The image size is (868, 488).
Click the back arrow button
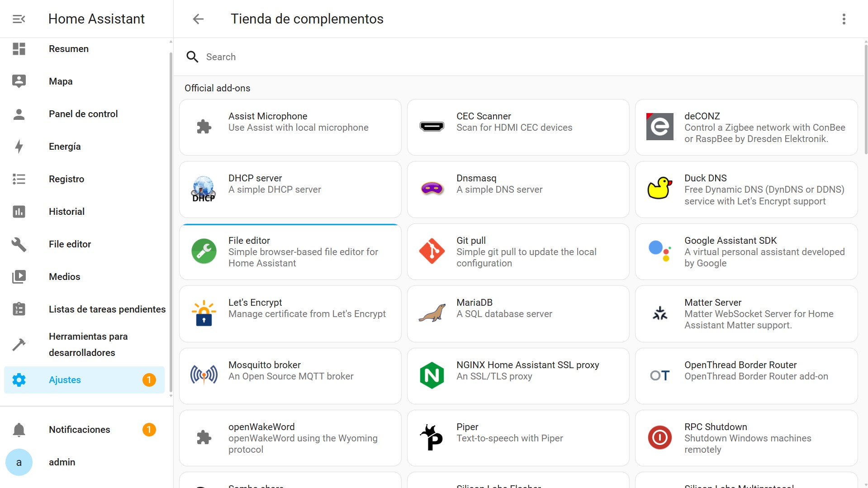pyautogui.click(x=198, y=19)
